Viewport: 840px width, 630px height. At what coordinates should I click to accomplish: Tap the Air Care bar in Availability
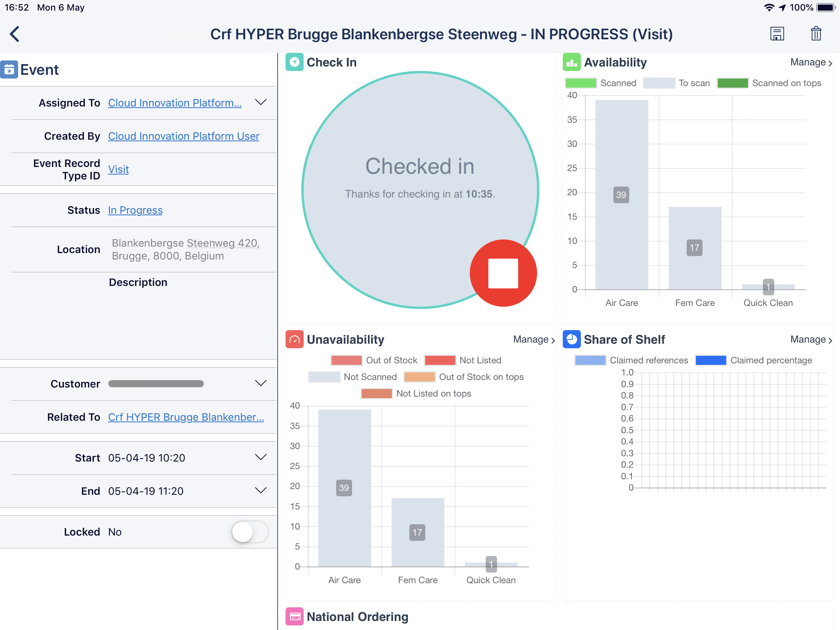tap(622, 195)
